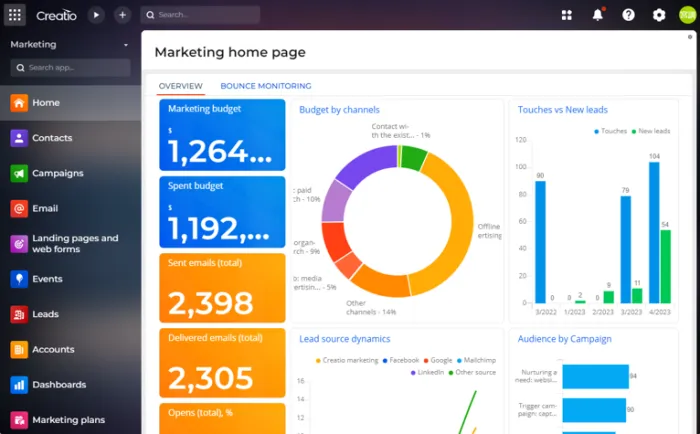Toggle the Facebook series in Lead source legend
Screen dimensions: 700x434
[x=400, y=360]
